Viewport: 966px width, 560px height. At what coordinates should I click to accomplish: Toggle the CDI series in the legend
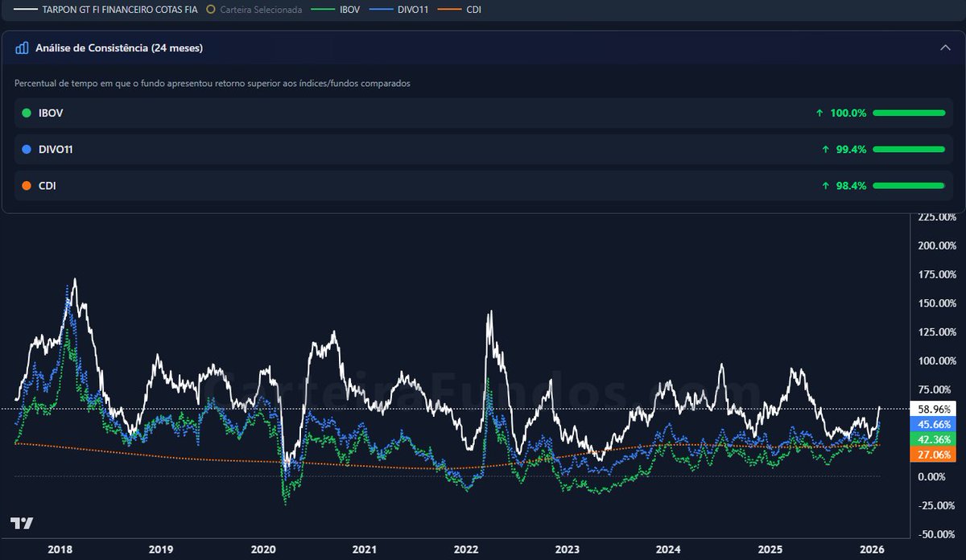pyautogui.click(x=460, y=10)
